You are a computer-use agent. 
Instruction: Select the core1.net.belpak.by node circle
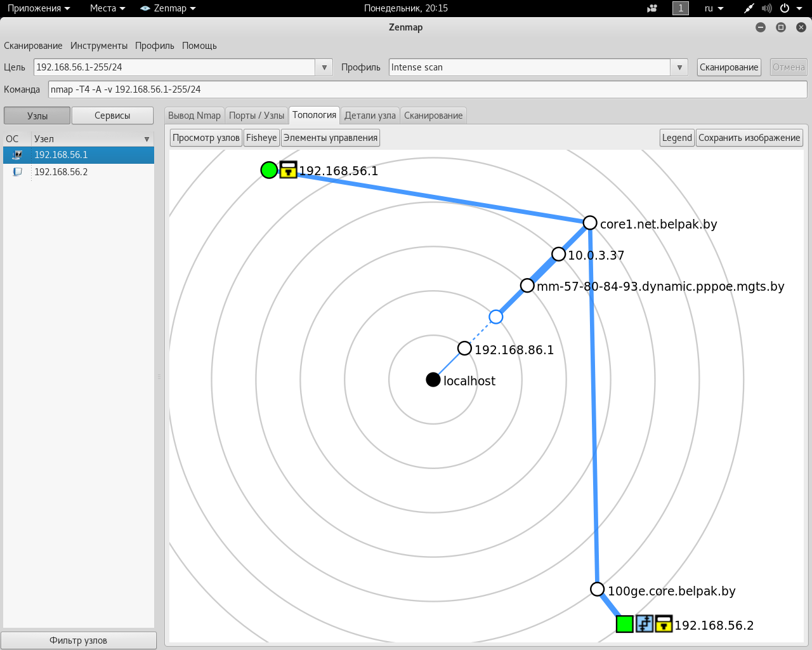click(590, 223)
